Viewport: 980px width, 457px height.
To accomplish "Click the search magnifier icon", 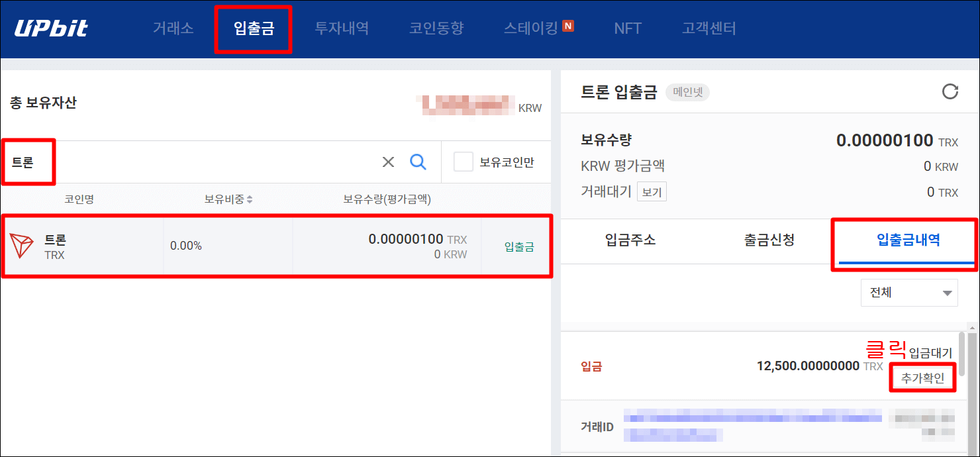I will (x=418, y=161).
